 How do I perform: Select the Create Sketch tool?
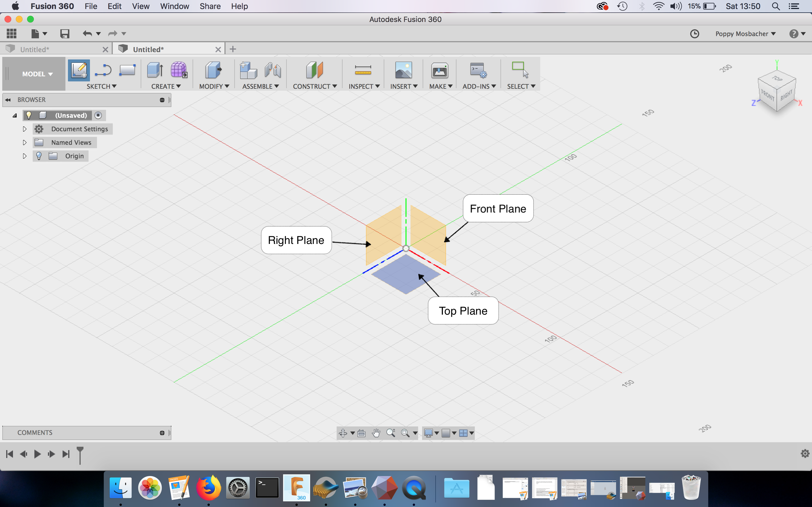pos(78,71)
